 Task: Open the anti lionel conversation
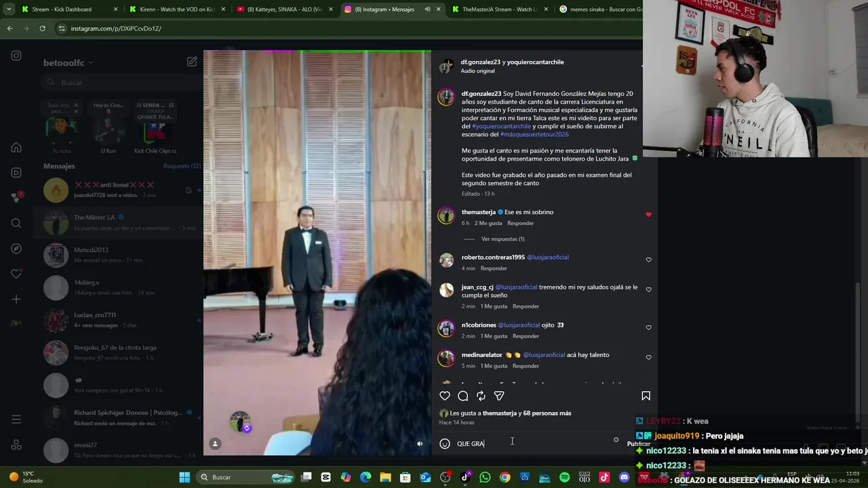(x=122, y=190)
